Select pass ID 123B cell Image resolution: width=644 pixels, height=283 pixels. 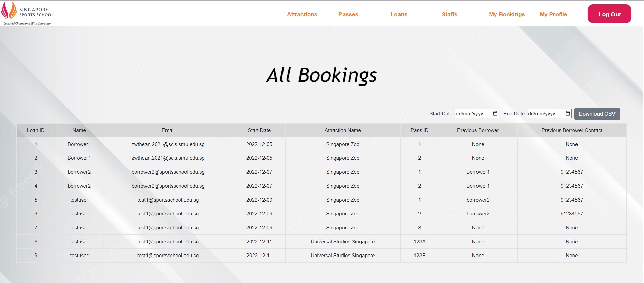pyautogui.click(x=419, y=256)
